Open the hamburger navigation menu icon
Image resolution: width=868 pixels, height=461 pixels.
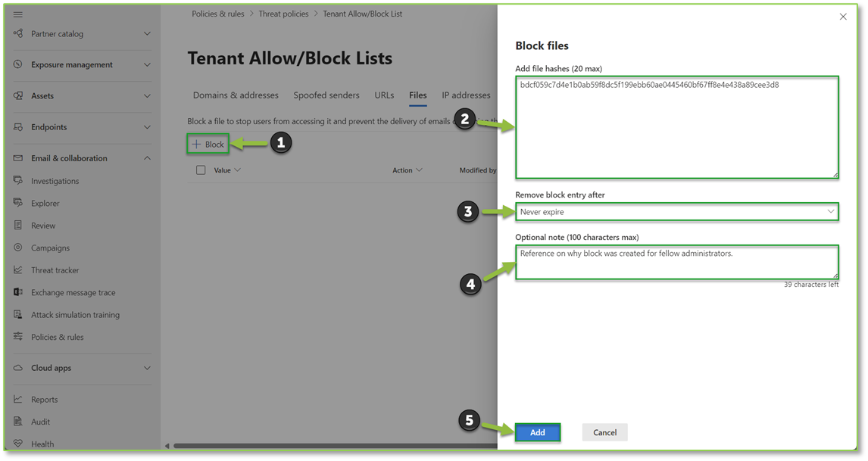(17, 14)
